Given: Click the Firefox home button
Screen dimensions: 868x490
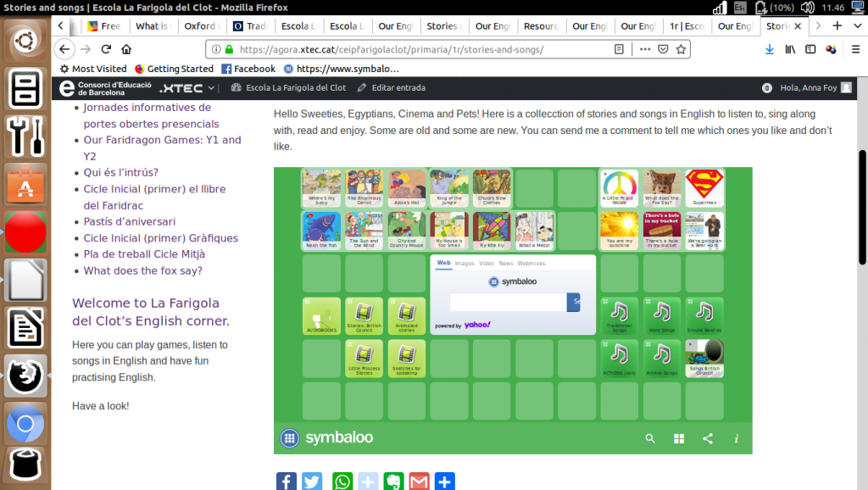Looking at the screenshot, I should click(x=126, y=49).
